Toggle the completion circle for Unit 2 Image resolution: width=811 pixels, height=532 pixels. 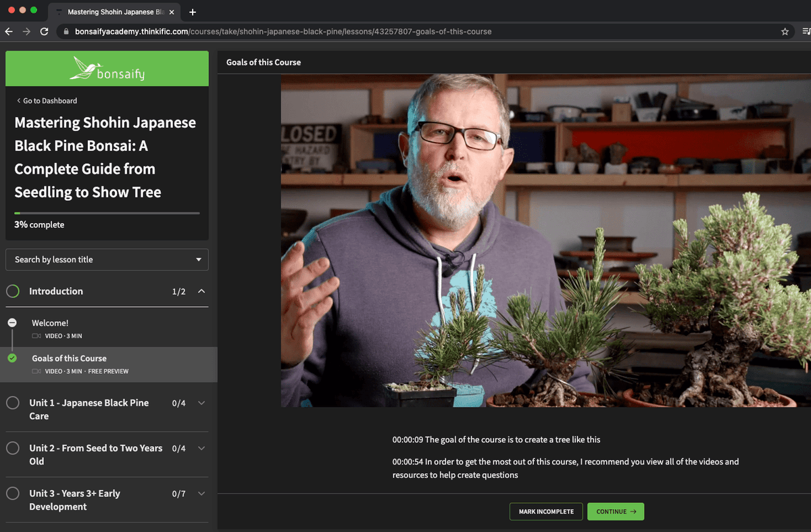point(11,448)
